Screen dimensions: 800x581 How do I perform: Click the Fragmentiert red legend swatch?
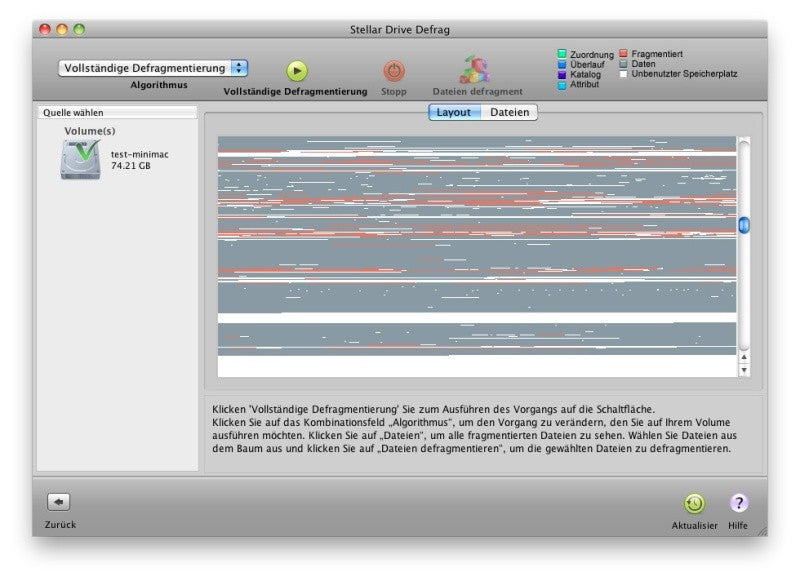click(x=623, y=54)
